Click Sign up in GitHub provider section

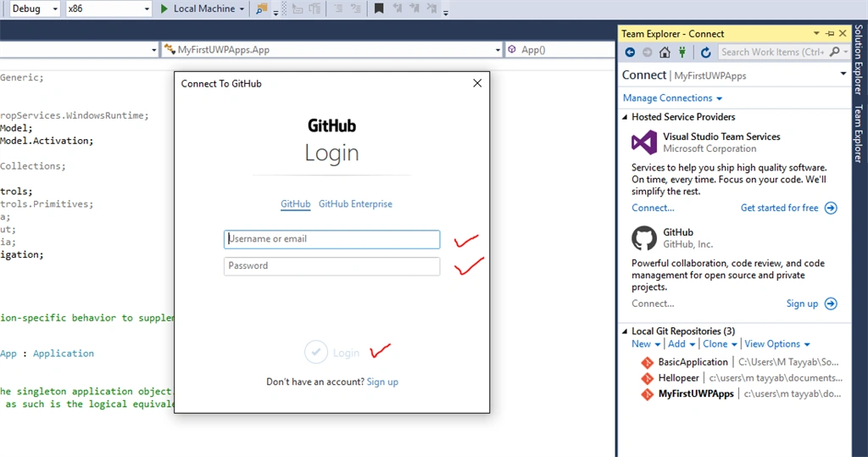tap(802, 304)
